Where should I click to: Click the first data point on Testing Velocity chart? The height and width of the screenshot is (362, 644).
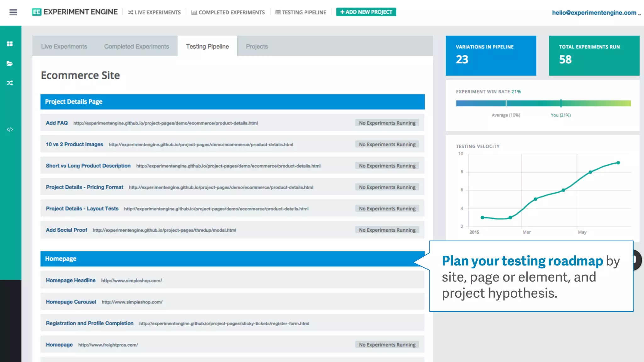point(482,217)
